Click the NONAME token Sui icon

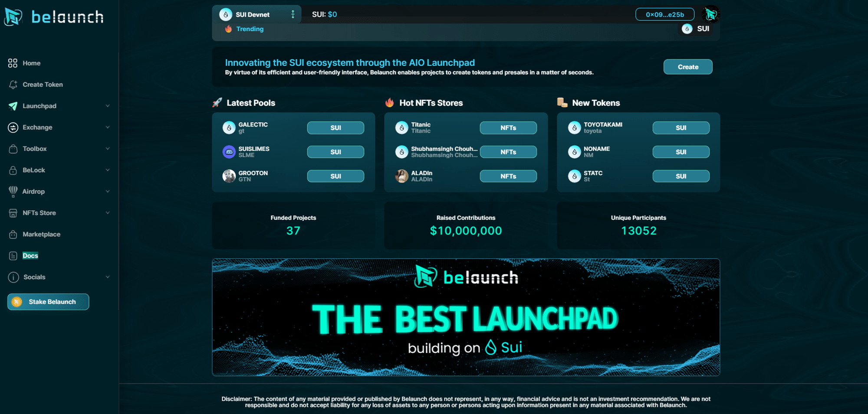coord(575,152)
